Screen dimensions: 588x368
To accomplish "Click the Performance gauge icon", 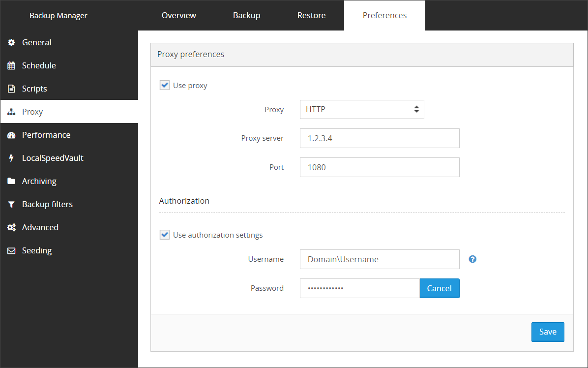I will (x=11, y=135).
